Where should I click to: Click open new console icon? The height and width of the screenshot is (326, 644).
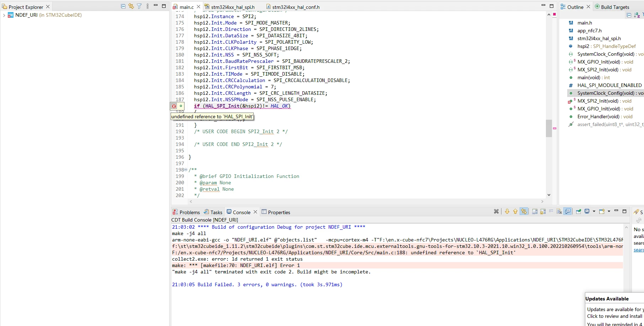coord(602,211)
